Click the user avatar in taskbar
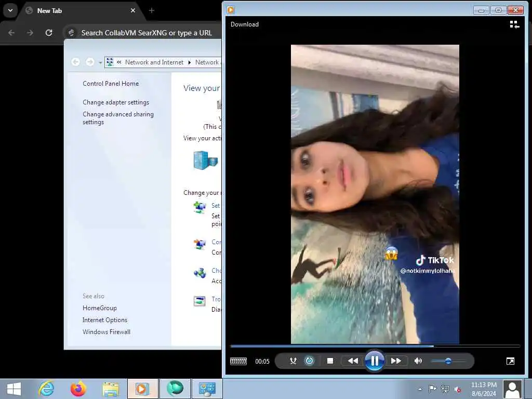The image size is (532, 399). (x=512, y=389)
